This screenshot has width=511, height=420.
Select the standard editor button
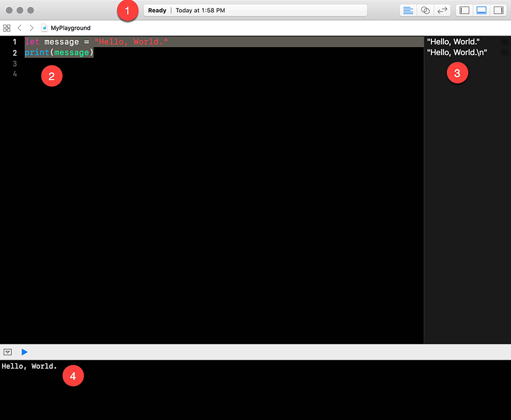(x=408, y=10)
